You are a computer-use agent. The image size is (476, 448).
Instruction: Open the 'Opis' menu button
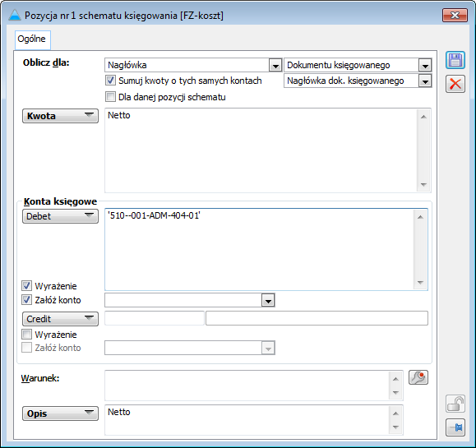pos(60,413)
